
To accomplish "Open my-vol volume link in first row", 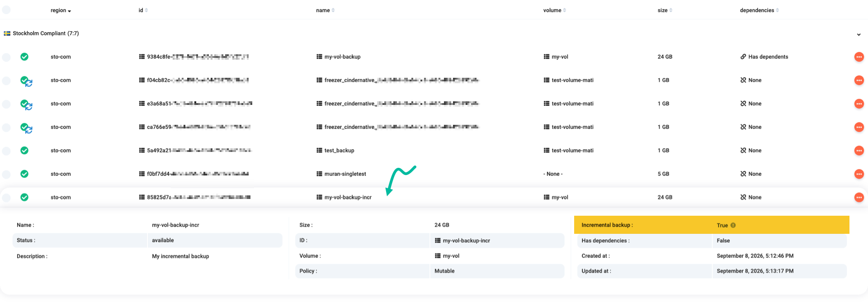I will coord(560,57).
